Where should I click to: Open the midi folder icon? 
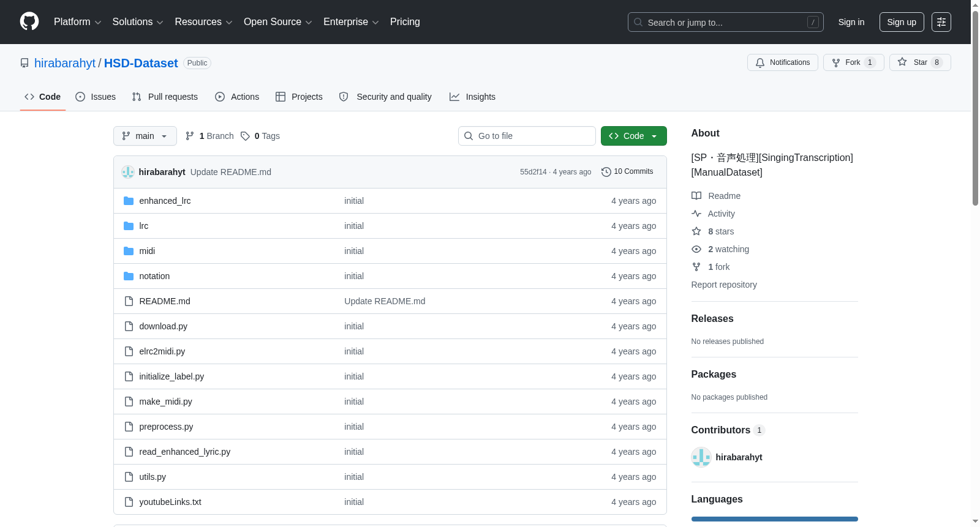tap(129, 251)
